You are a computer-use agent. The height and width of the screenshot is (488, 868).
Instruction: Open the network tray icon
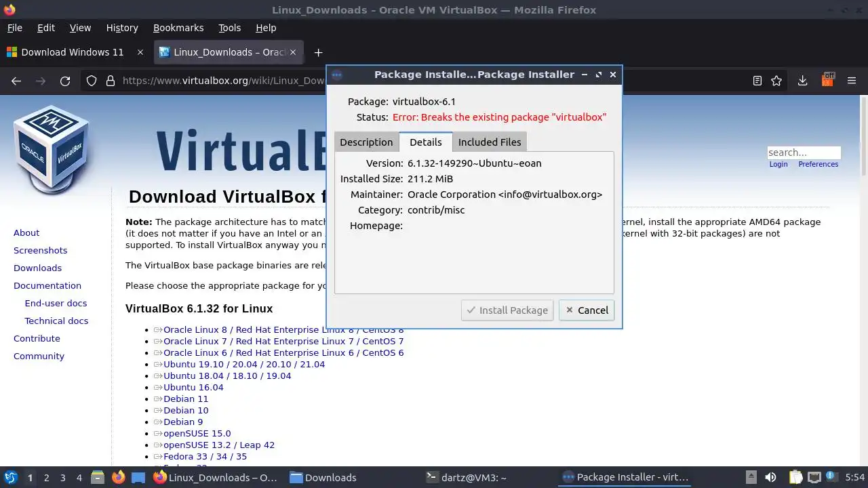coord(814,477)
